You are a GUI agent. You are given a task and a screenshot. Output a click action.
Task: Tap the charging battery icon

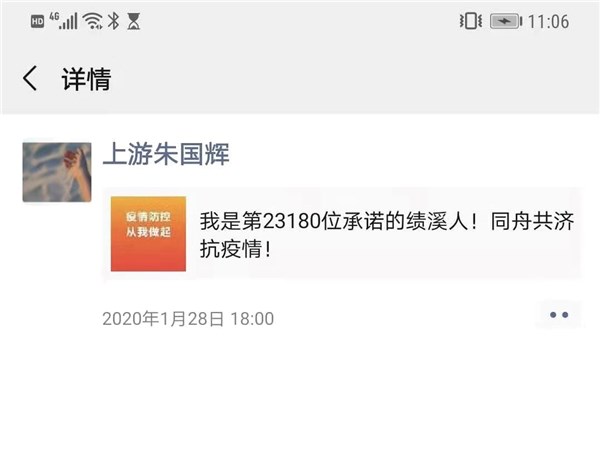click(506, 21)
